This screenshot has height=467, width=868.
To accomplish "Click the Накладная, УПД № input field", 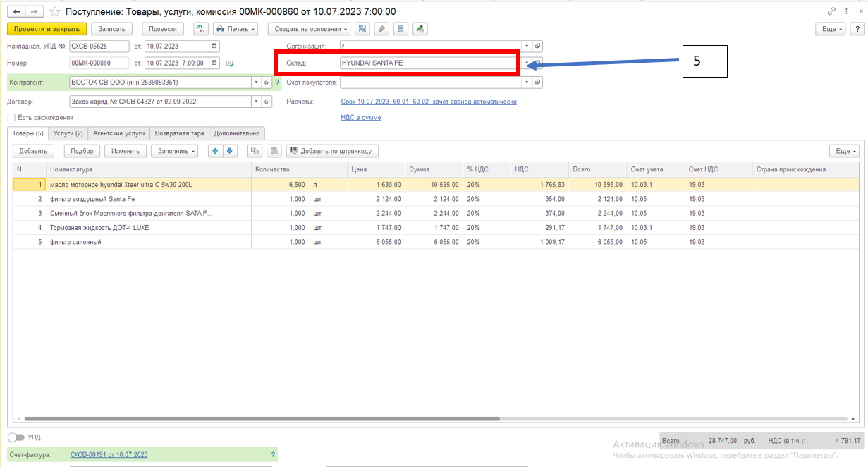I will pos(99,46).
